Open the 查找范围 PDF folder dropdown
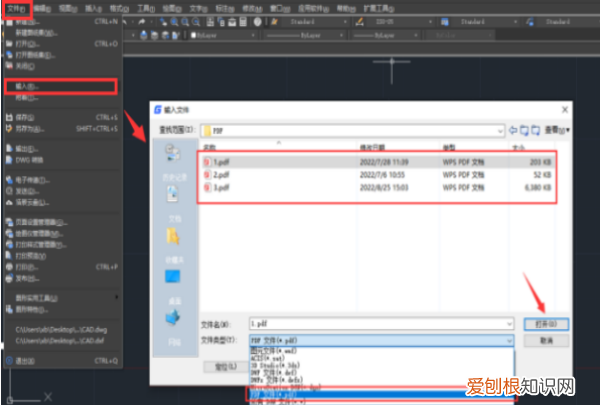This screenshot has height=405, width=600. [352, 131]
